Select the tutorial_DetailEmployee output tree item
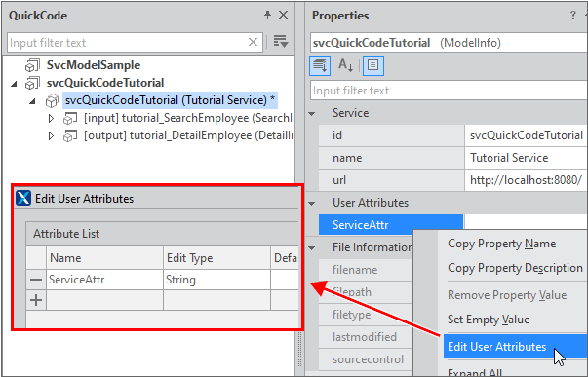588x377 pixels. 188,135
